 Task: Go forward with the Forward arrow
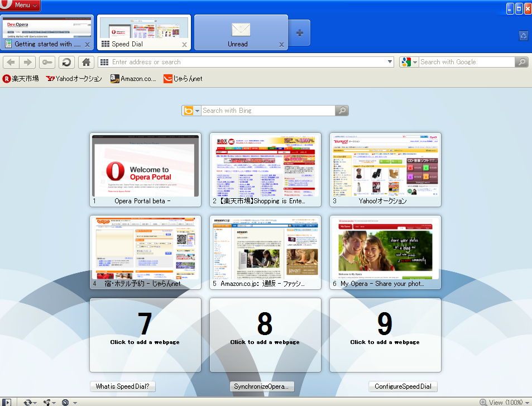(27, 62)
